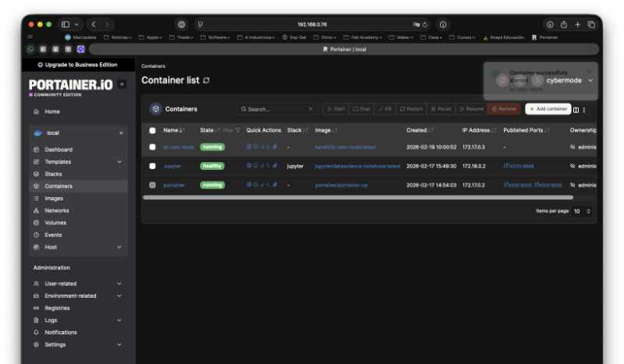The height and width of the screenshot is (364, 624).
Task: Open the Portainer browser bookmark
Action: click(544, 37)
